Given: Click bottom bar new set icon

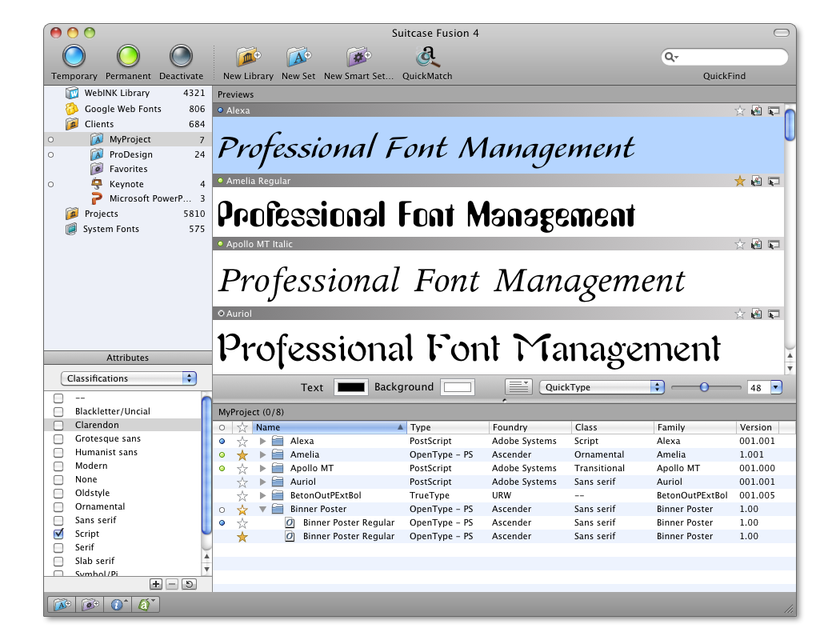Looking at the screenshot, I should (62, 605).
